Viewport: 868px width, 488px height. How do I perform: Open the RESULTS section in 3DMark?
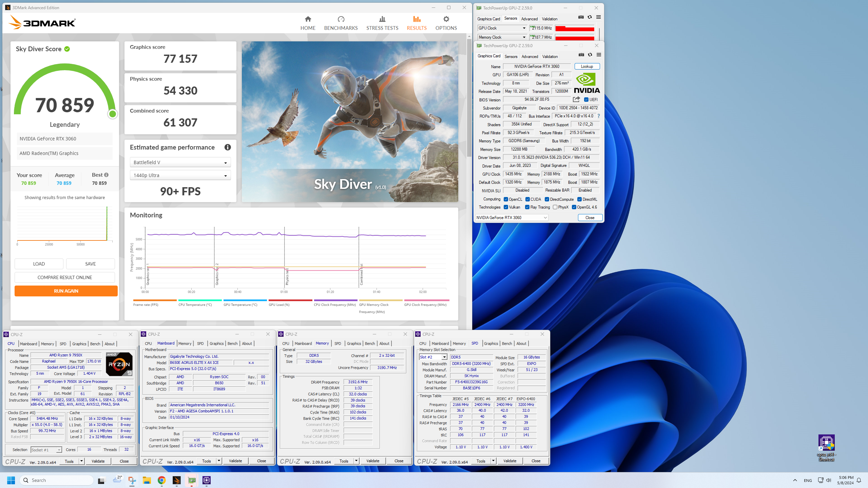417,23
